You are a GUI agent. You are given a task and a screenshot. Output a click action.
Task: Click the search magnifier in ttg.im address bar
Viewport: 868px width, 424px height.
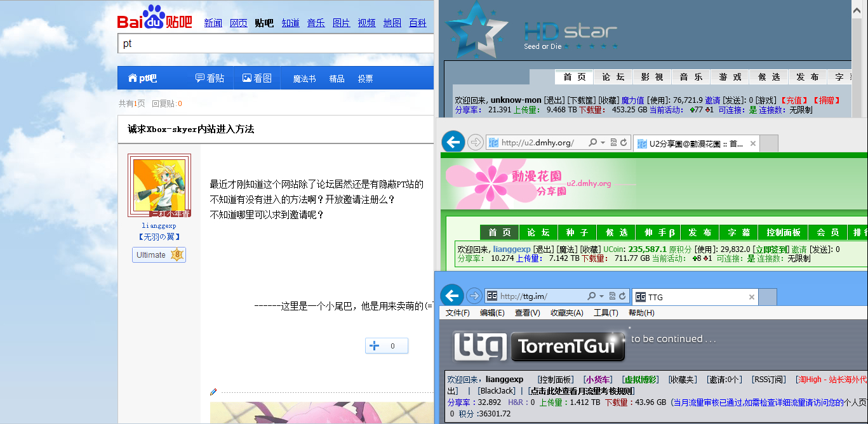tap(592, 296)
